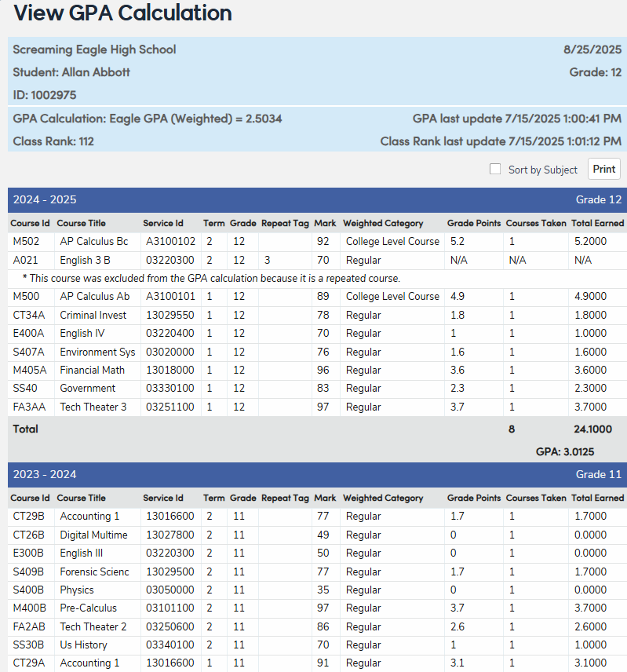The height and width of the screenshot is (672, 627).
Task: Click the Mark column header in 2024 - 2025 table
Action: tap(325, 223)
